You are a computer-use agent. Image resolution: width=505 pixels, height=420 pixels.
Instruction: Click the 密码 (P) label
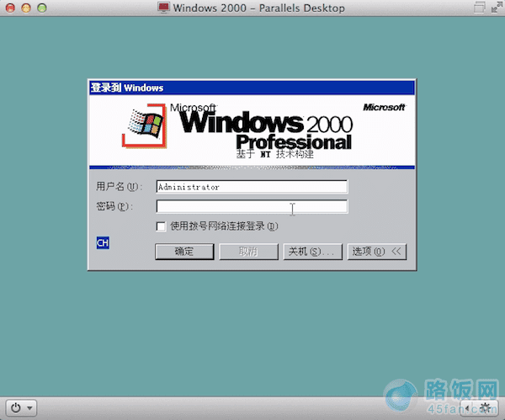point(114,206)
